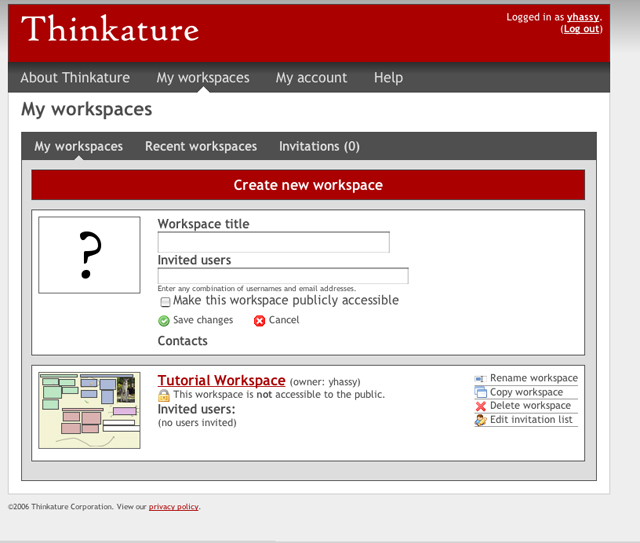640x543 pixels.
Task: Click the Create new workspace banner button
Action: (308, 185)
